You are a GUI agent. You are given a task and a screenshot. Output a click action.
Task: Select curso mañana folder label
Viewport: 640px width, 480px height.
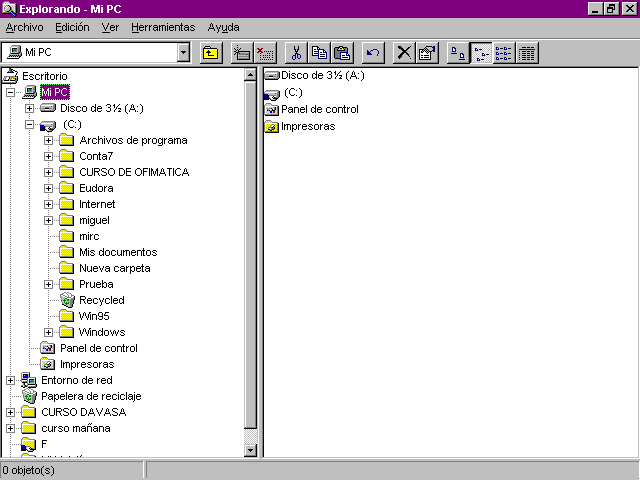pos(76,428)
